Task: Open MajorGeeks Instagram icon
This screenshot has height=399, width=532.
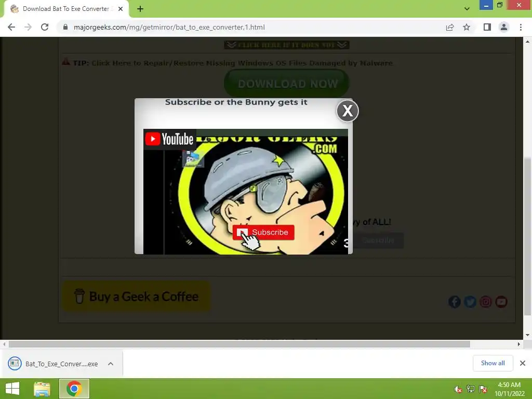Action: click(486, 302)
